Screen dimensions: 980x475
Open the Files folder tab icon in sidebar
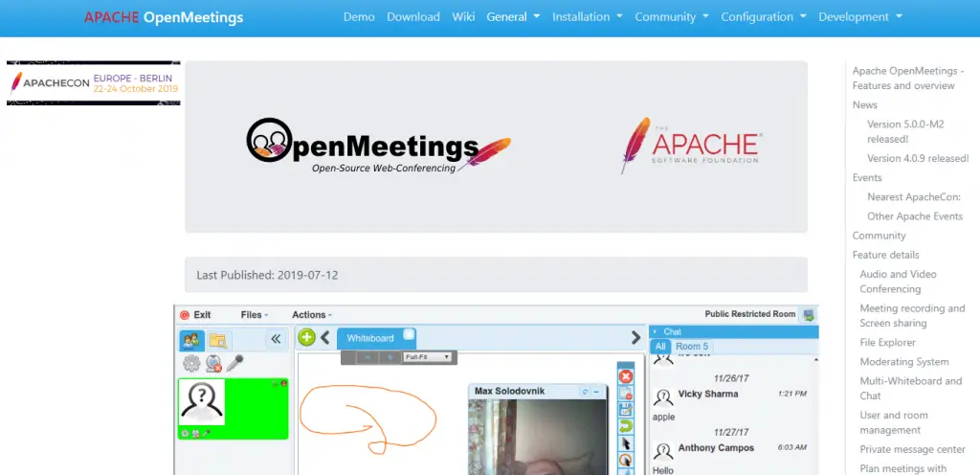tap(218, 340)
